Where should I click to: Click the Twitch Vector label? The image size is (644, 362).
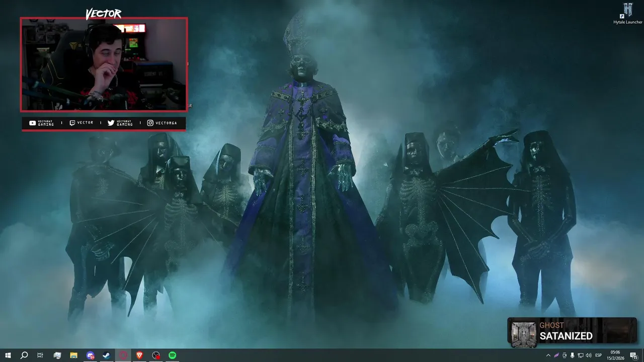pyautogui.click(x=82, y=123)
